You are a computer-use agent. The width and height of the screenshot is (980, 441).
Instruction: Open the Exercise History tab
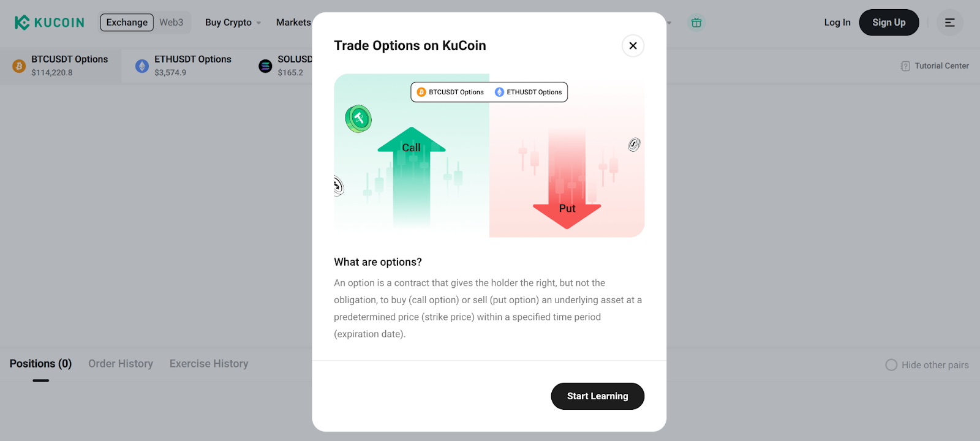(208, 363)
